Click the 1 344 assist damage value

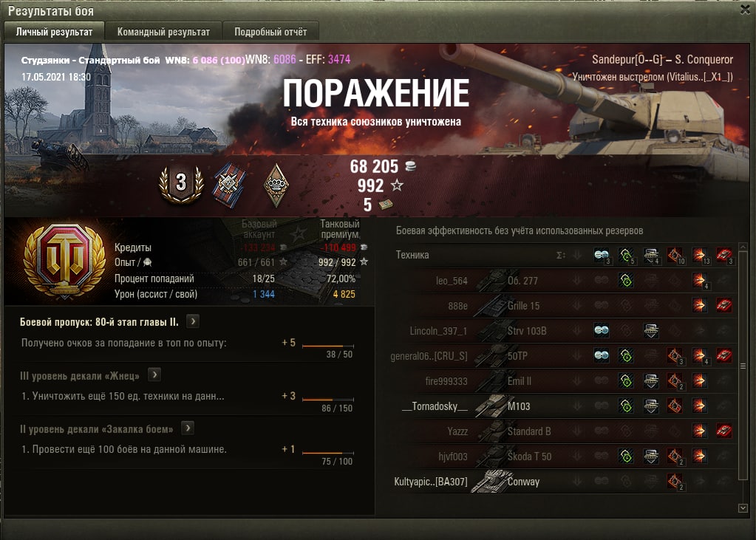pos(263,294)
